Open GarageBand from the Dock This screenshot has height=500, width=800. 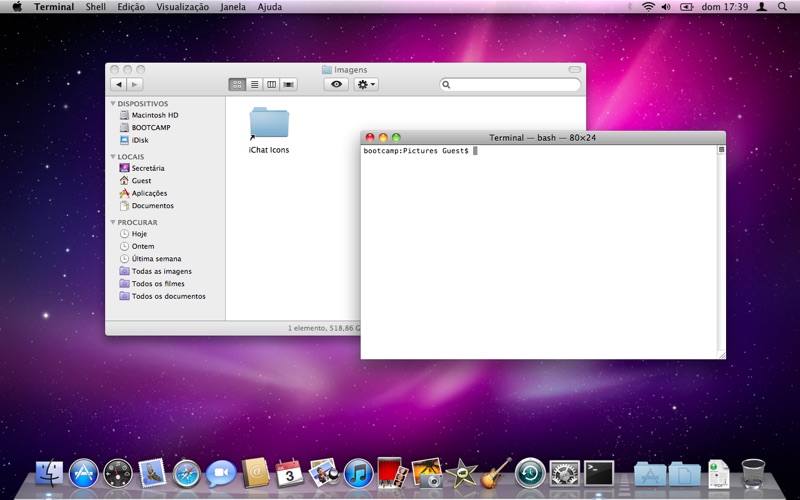point(495,473)
